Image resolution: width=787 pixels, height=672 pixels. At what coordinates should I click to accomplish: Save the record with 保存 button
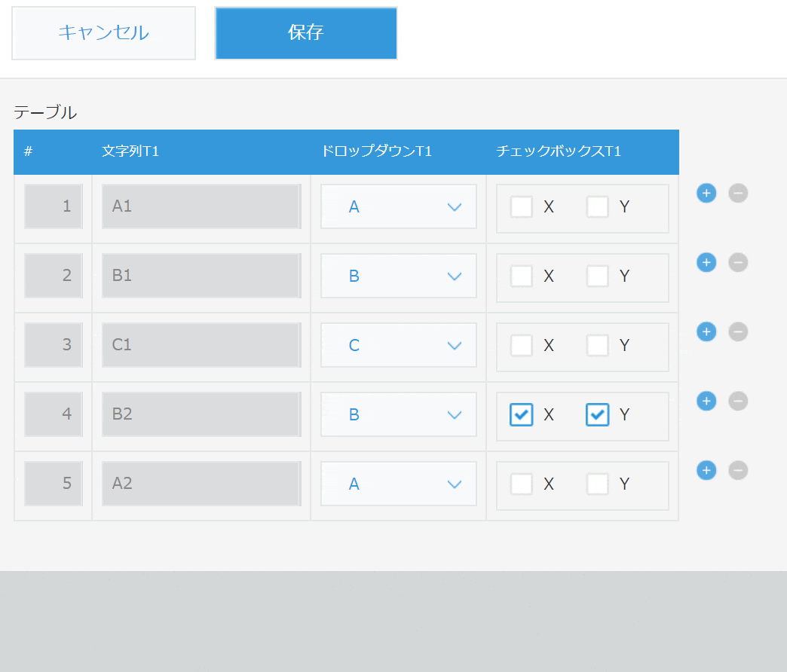pyautogui.click(x=306, y=33)
